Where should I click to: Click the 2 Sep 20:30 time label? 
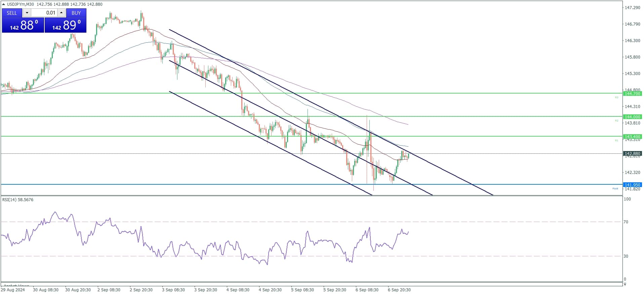click(141, 290)
